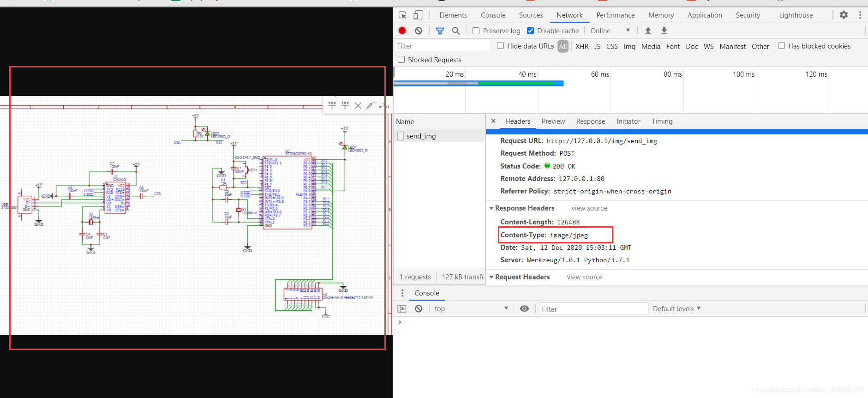
Task: Close the request details pane
Action: (493, 121)
